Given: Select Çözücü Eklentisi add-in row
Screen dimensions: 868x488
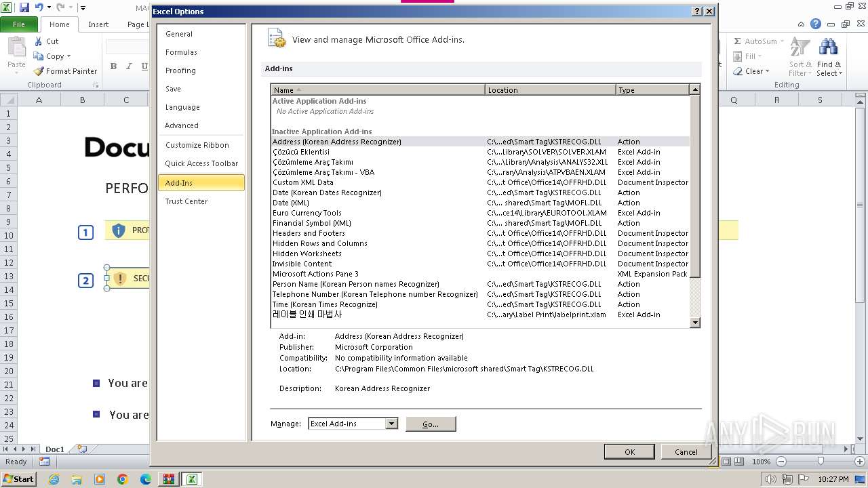Looking at the screenshot, I should [480, 152].
